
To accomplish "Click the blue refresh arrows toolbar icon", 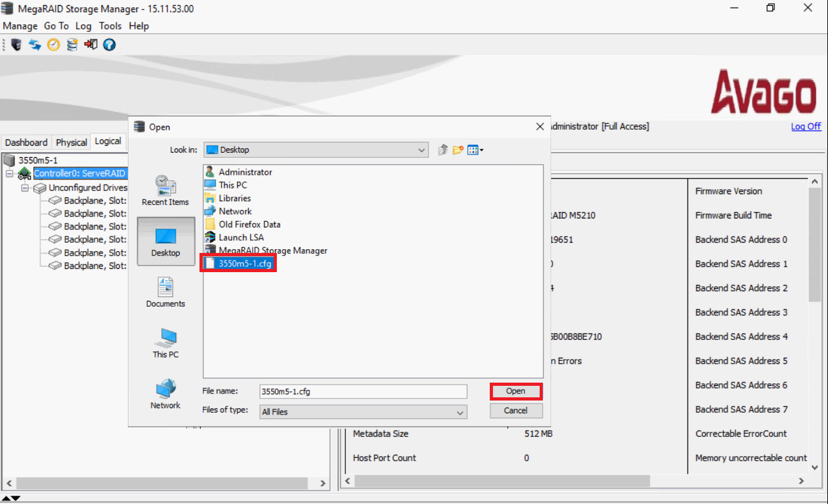I will coord(35,45).
